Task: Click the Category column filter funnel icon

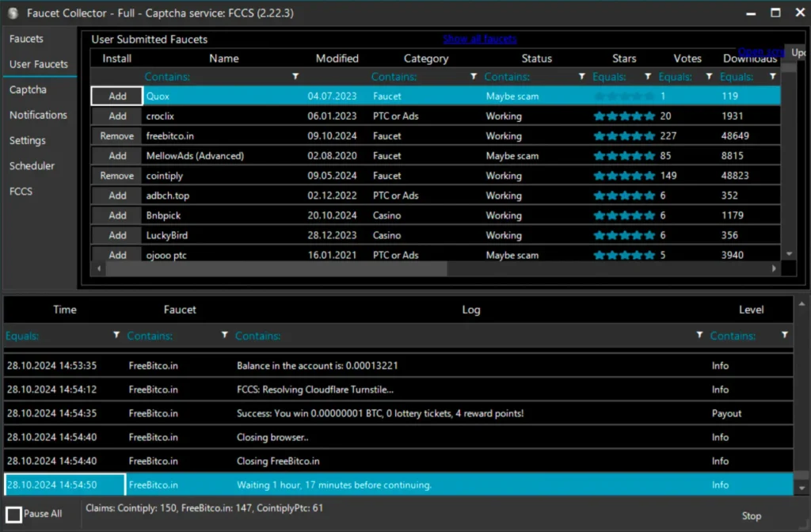Action: [x=474, y=77]
